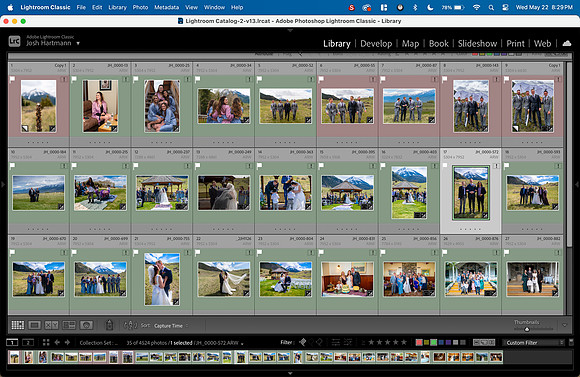The image size is (580, 377).
Task: Click the Lrc logo in identity plate
Action: pos(14,41)
